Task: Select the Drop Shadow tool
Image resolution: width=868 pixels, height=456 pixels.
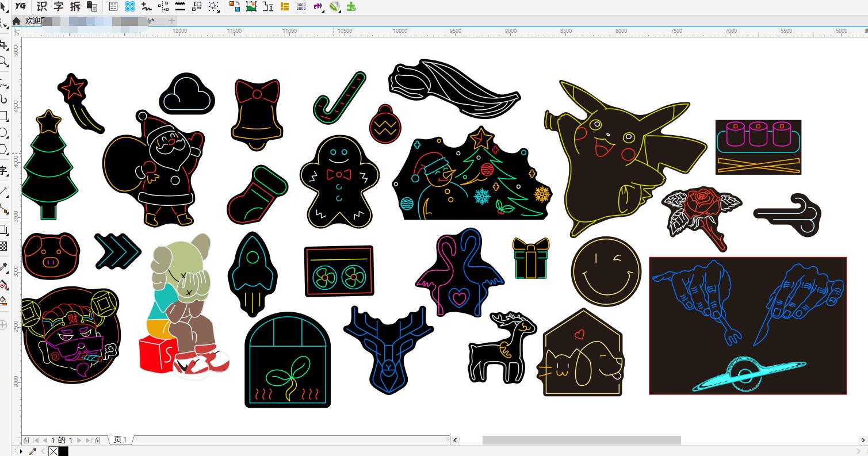Action: [4, 229]
